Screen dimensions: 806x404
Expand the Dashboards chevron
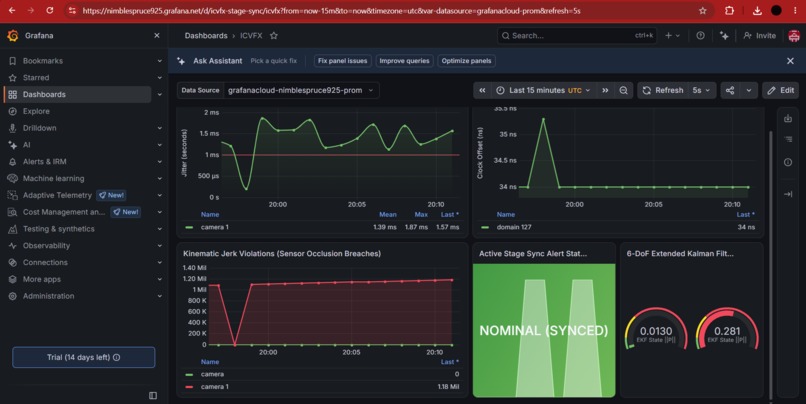tap(159, 95)
